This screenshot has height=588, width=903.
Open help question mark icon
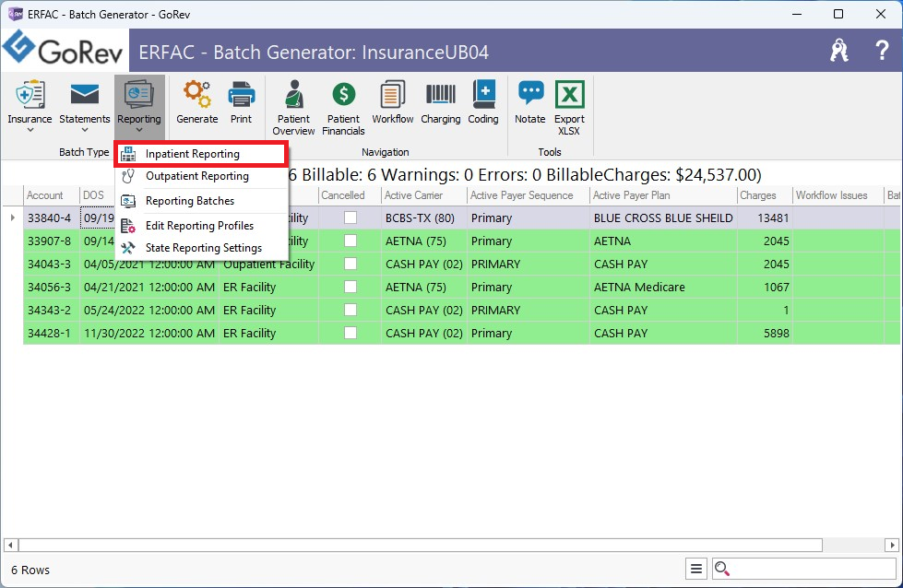click(x=881, y=51)
